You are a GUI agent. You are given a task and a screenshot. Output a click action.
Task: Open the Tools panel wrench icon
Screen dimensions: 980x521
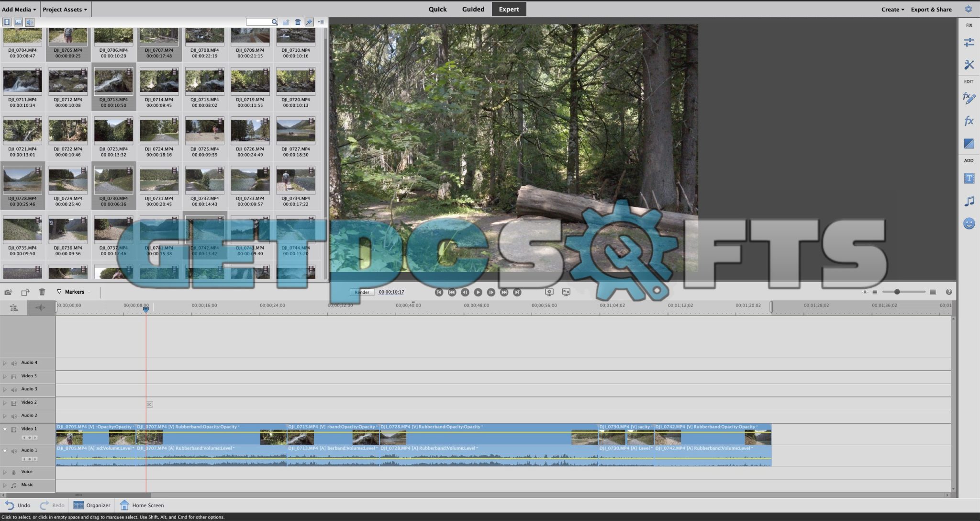point(969,65)
